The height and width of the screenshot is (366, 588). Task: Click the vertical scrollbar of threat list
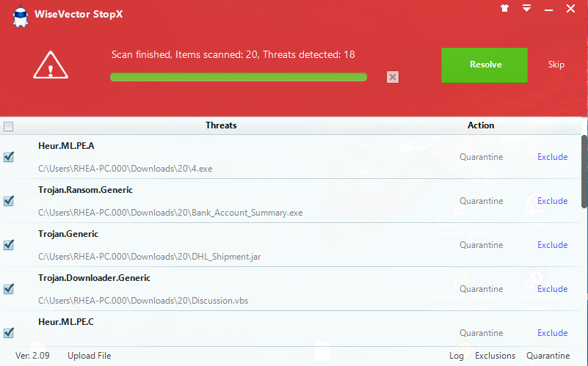click(584, 172)
